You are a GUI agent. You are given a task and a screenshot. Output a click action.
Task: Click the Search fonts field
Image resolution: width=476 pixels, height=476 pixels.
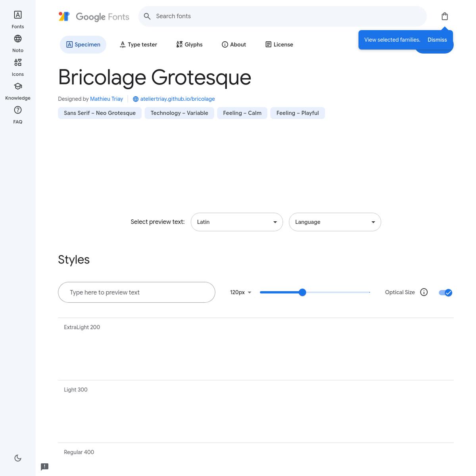(x=282, y=16)
